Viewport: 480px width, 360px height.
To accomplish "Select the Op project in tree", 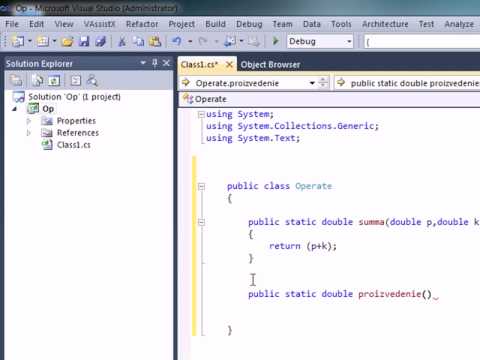I will tap(48, 109).
